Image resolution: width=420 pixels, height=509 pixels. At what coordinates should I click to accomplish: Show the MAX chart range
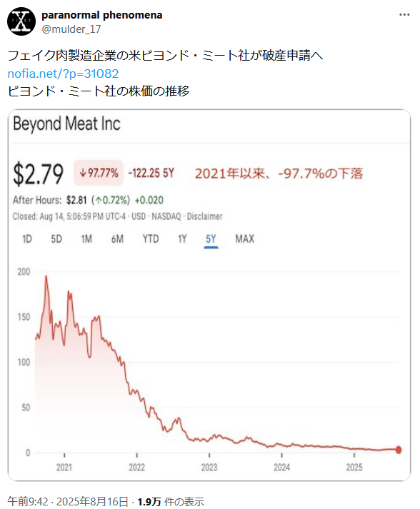click(244, 239)
